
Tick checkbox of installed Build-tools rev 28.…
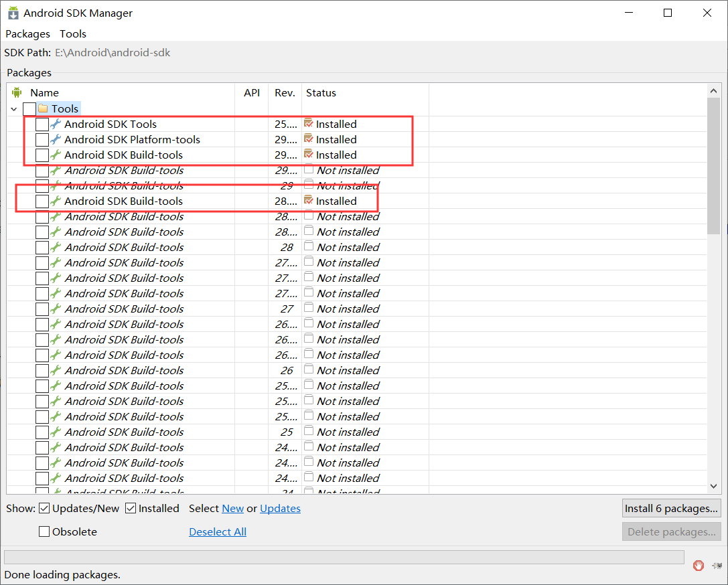[x=42, y=201]
